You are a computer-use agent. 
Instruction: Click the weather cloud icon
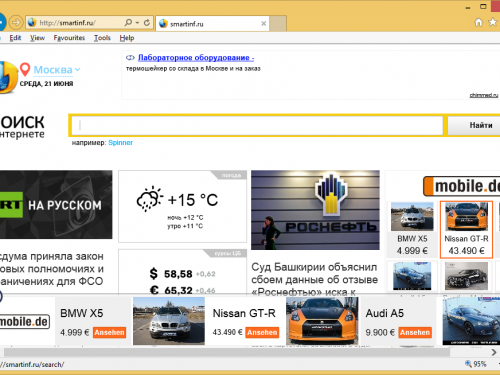150,199
